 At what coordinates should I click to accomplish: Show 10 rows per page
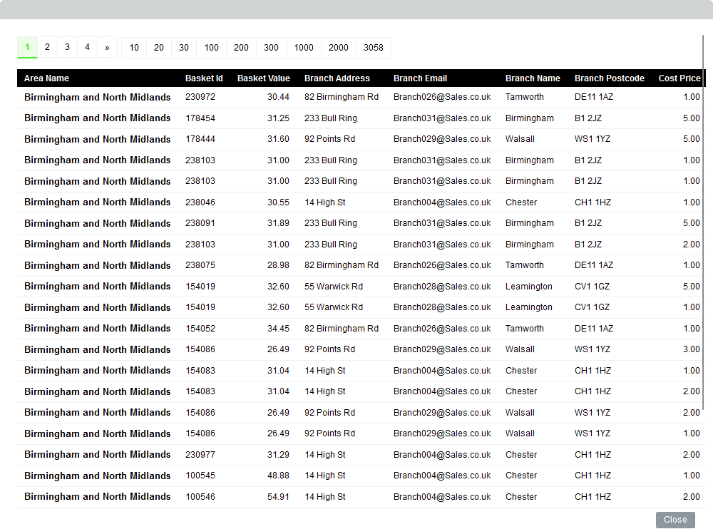click(x=134, y=47)
